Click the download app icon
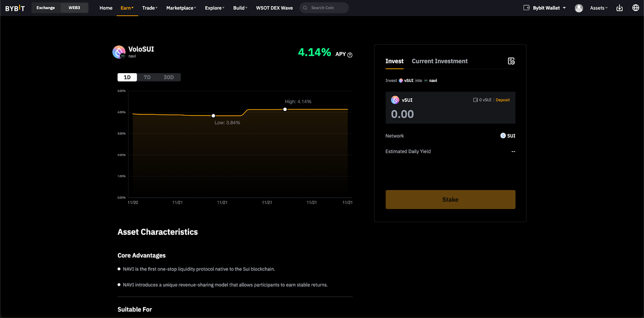This screenshot has width=644, height=318. (x=619, y=8)
